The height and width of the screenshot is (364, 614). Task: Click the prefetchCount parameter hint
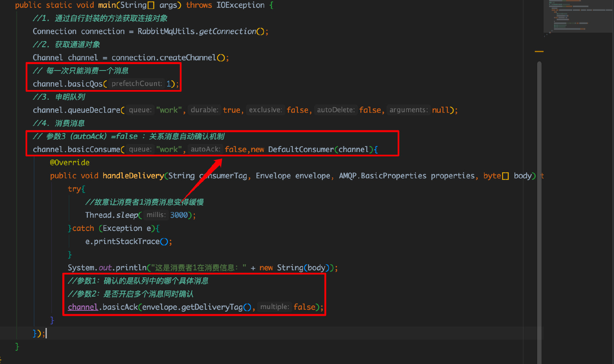click(137, 84)
